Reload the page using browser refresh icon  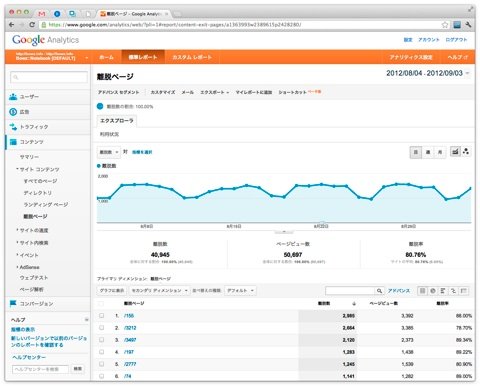(32, 25)
